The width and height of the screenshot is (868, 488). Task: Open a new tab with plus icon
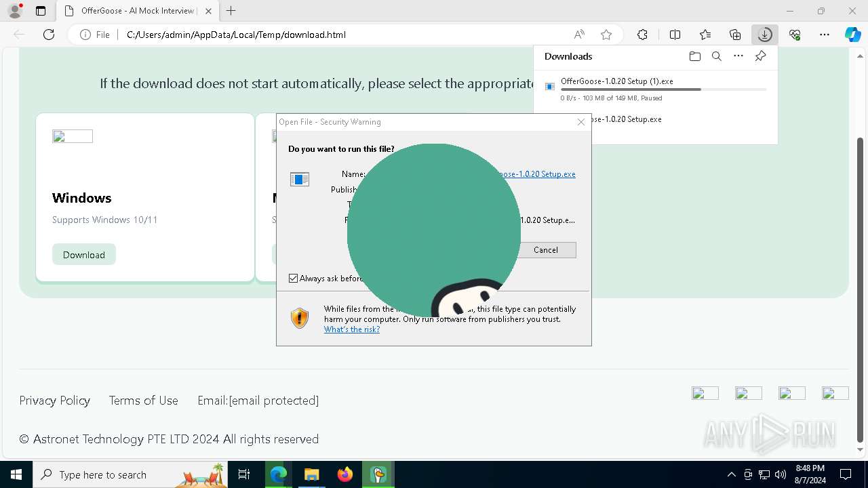click(231, 11)
